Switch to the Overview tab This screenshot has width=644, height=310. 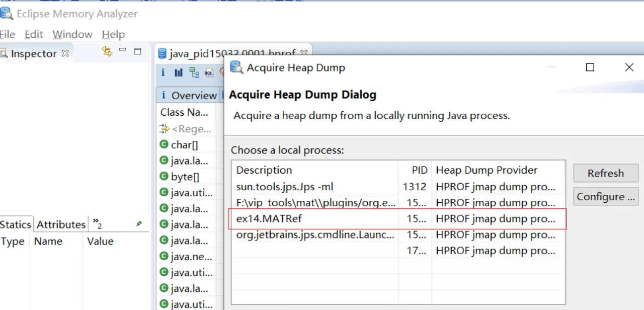tap(189, 95)
